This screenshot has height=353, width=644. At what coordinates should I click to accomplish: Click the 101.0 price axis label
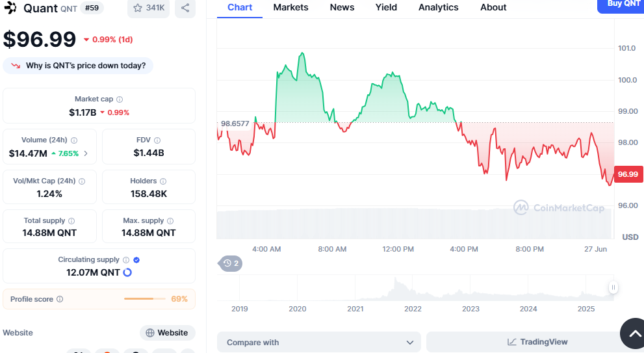(x=626, y=48)
